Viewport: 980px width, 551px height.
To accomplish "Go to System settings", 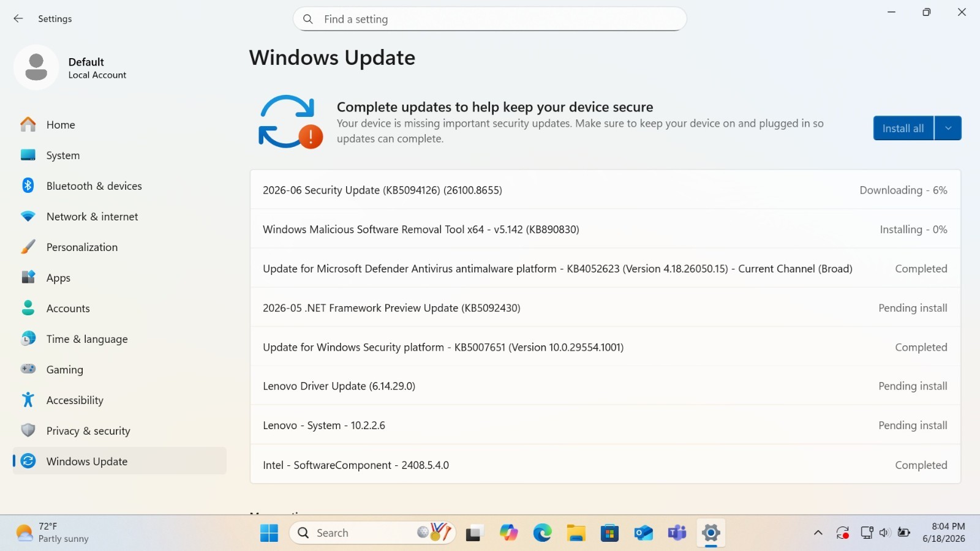I will tap(119, 155).
